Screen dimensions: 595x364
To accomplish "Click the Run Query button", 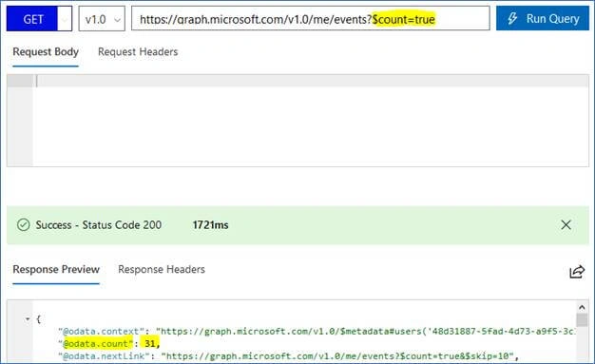I will coord(543,19).
